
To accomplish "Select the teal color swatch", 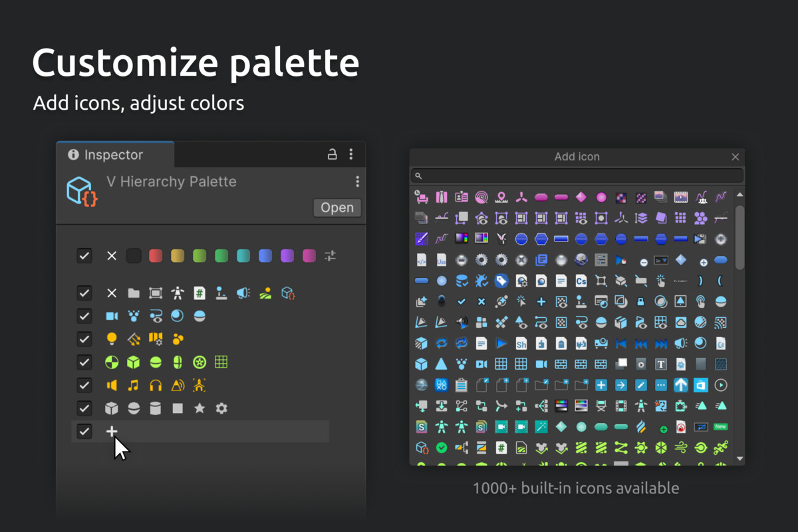I will [x=243, y=256].
